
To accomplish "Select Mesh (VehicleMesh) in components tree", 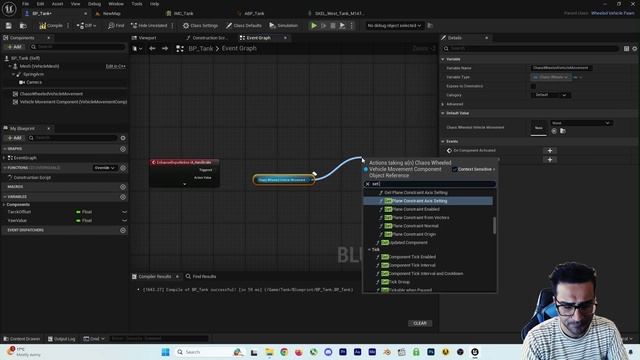I will click(39, 66).
